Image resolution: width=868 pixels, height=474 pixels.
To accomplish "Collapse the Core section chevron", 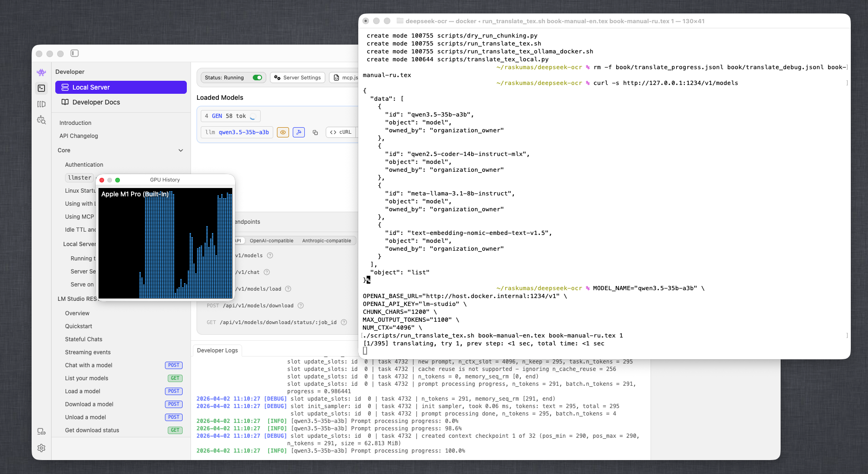I will [181, 150].
